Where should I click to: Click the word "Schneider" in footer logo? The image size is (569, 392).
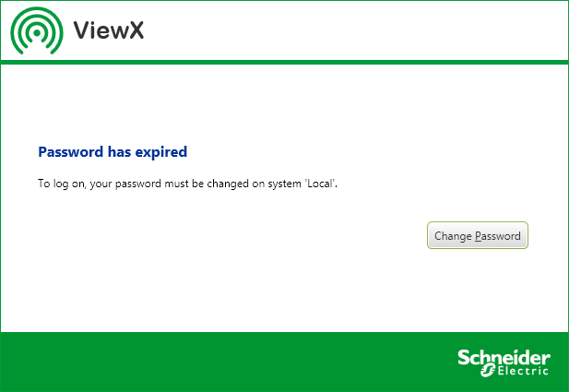[504, 357]
